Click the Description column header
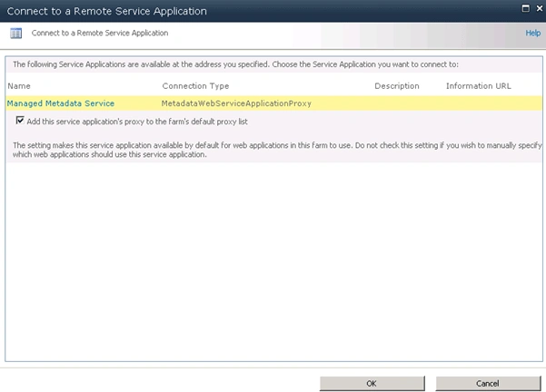 click(x=397, y=86)
